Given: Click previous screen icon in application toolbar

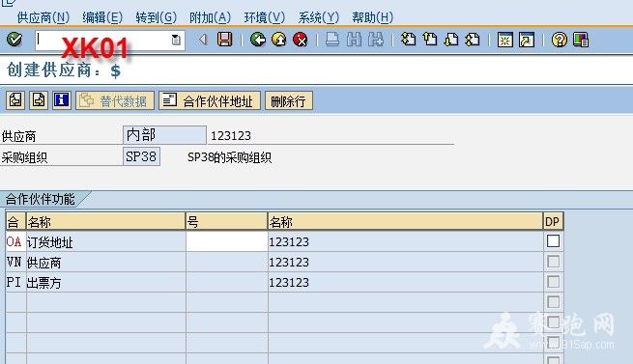Looking at the screenshot, I should point(15,100).
